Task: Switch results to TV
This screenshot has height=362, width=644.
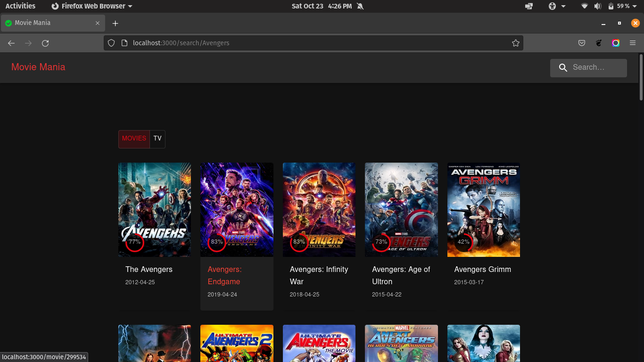Action: pyautogui.click(x=157, y=139)
